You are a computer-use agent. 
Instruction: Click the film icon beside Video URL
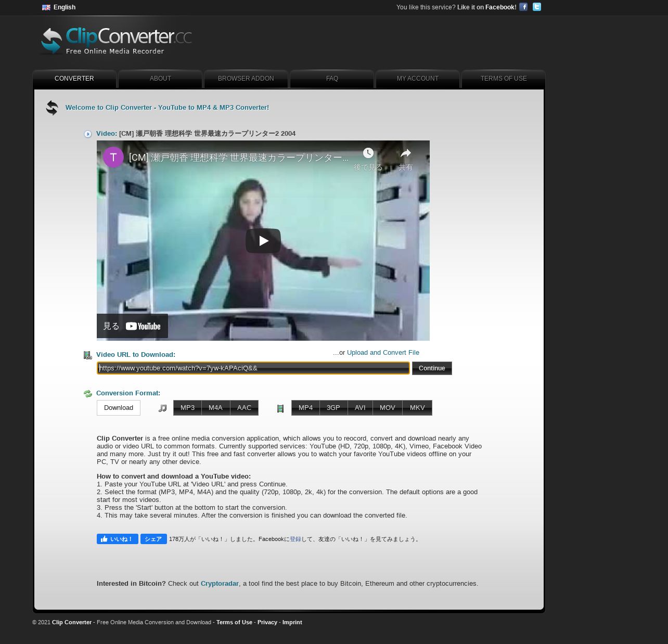pyautogui.click(x=88, y=355)
